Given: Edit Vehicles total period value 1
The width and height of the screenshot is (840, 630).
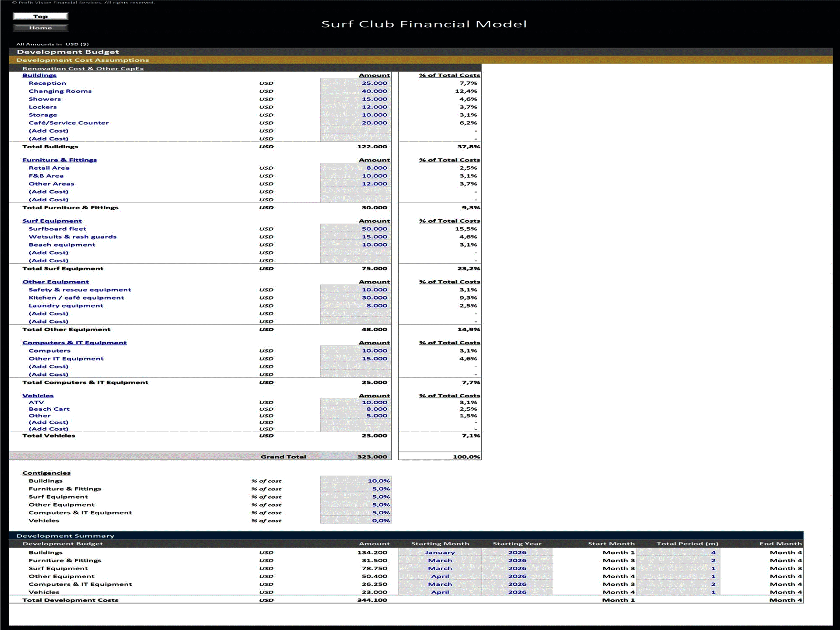Looking at the screenshot, I should (x=678, y=592).
